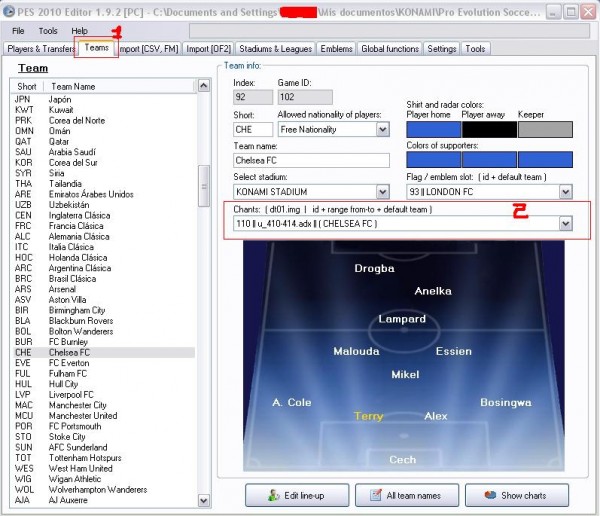This screenshot has height=516, width=600.
Task: Click the Short column header
Action: (x=27, y=87)
